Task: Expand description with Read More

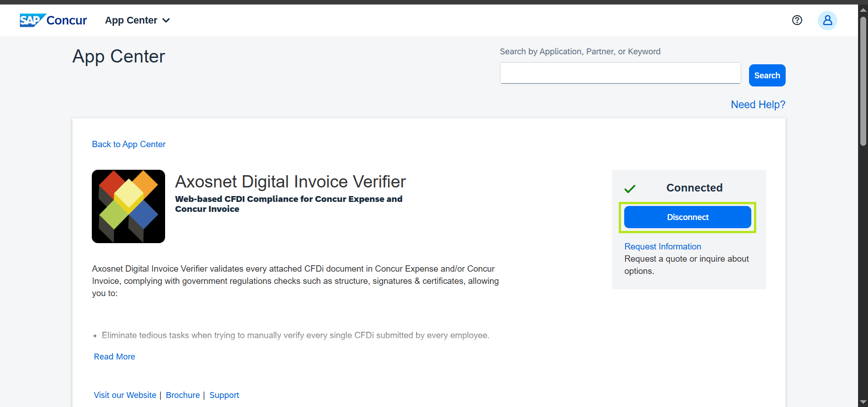Action: coord(114,357)
